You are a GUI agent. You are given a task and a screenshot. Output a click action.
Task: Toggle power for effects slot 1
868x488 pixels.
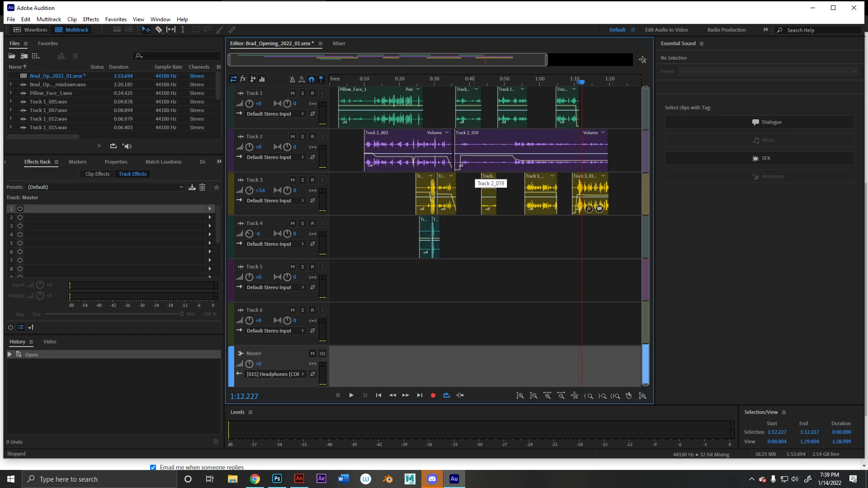(20, 209)
